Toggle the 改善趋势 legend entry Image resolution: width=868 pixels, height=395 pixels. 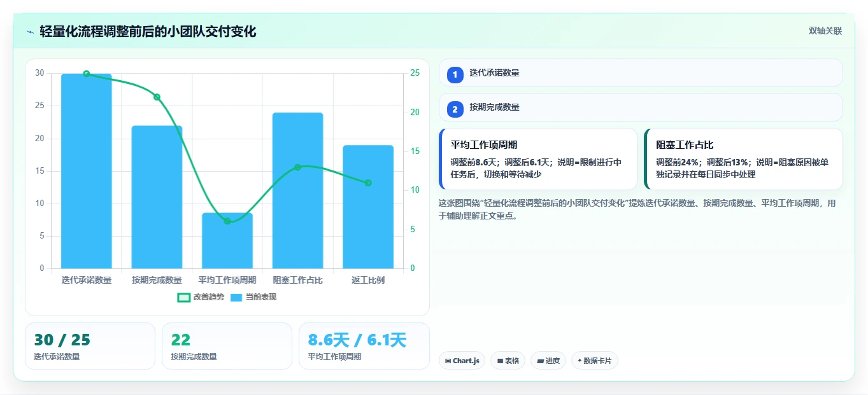(201, 297)
